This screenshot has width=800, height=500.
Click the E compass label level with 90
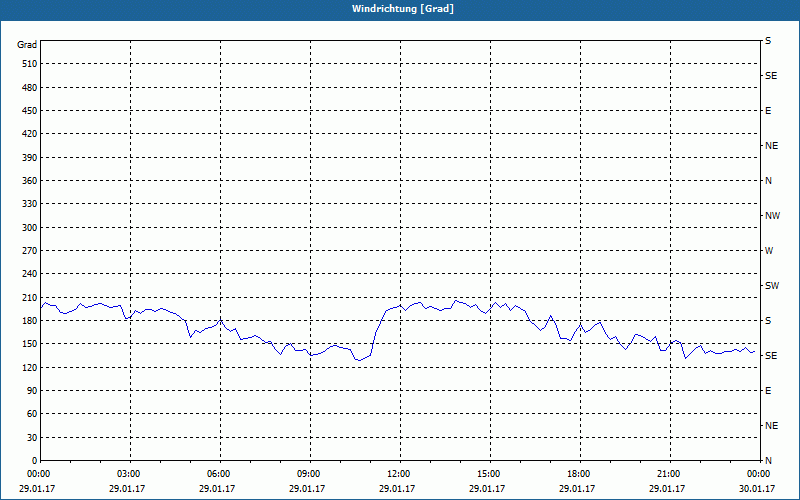(768, 391)
